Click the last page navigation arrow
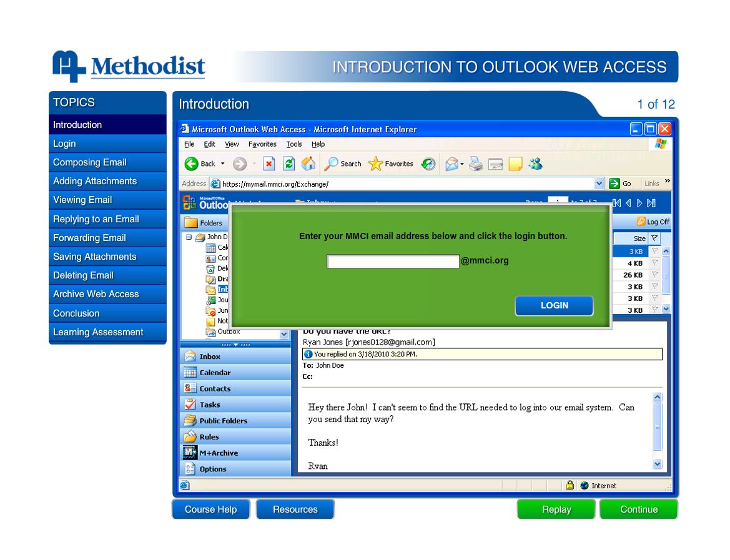730x560 pixels. [651, 203]
